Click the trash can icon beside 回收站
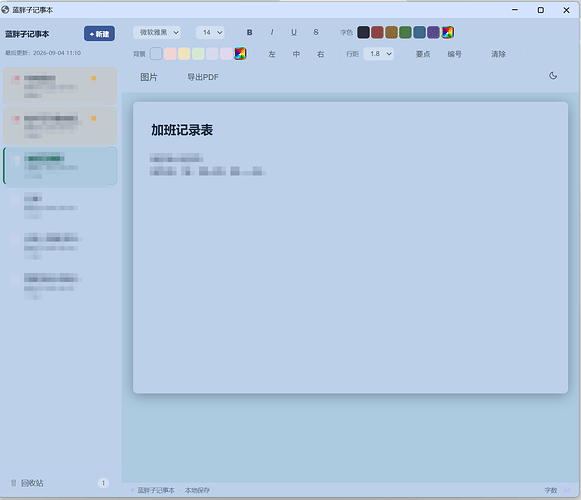 (14, 483)
